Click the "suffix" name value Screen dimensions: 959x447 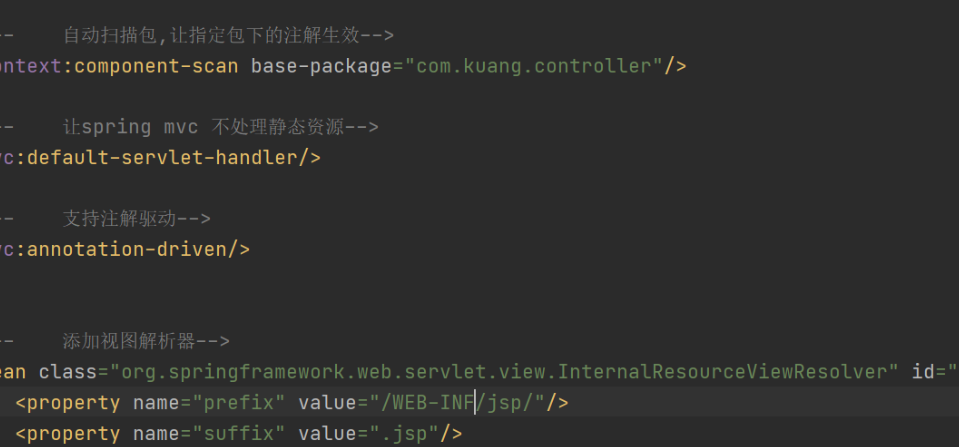[239, 434]
